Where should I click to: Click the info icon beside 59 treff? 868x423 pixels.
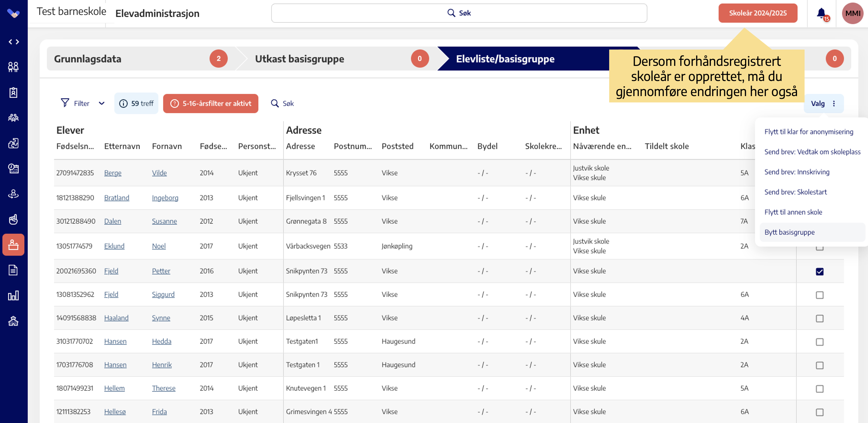point(123,103)
